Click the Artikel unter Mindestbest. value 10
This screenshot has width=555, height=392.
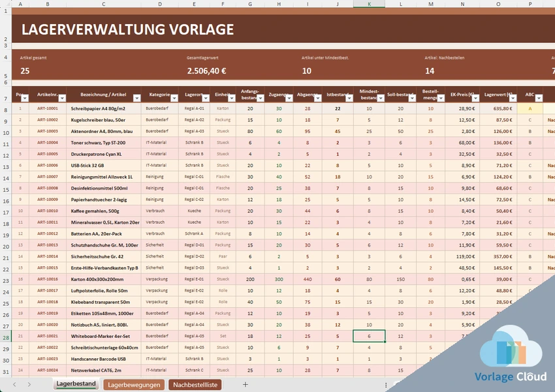[306, 71]
